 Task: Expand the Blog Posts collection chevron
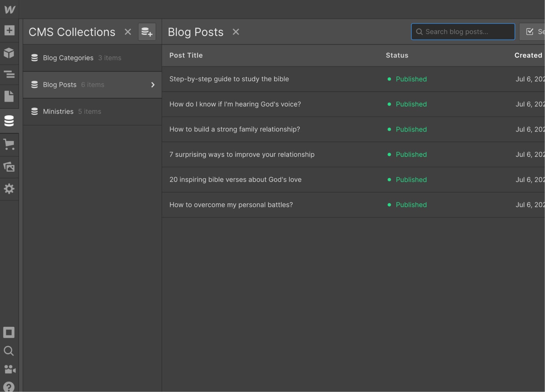153,85
